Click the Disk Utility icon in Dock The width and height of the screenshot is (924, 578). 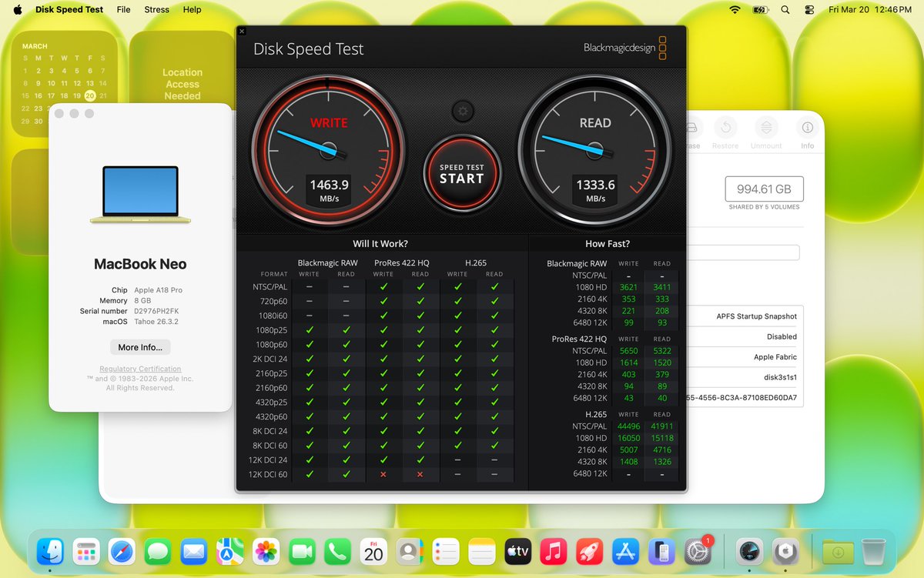785,552
